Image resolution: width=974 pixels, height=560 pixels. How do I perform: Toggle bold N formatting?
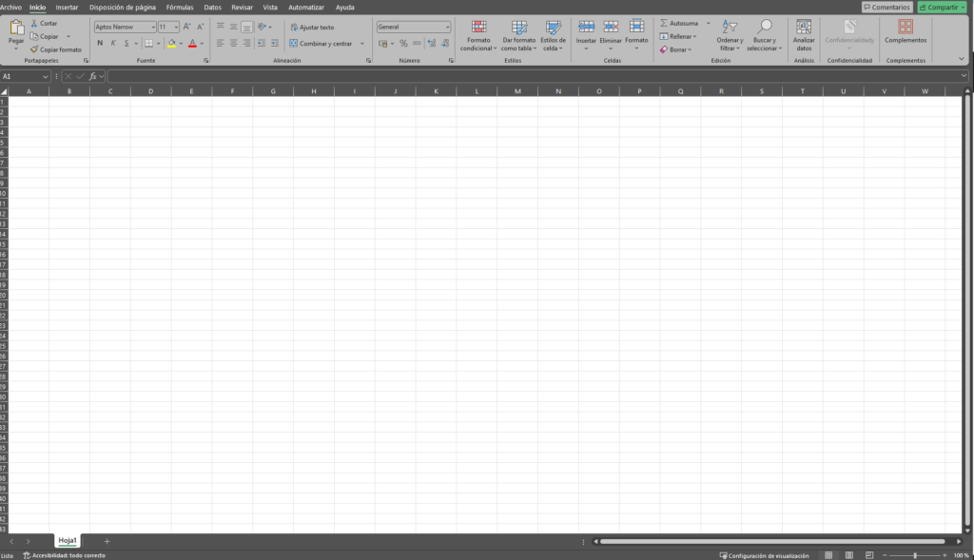[x=100, y=44]
